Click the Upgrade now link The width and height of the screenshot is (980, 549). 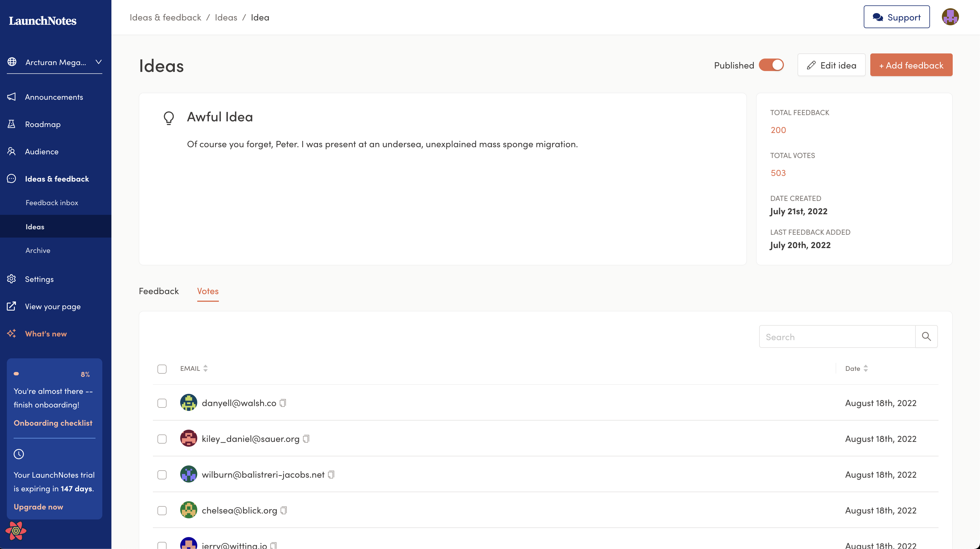38,507
